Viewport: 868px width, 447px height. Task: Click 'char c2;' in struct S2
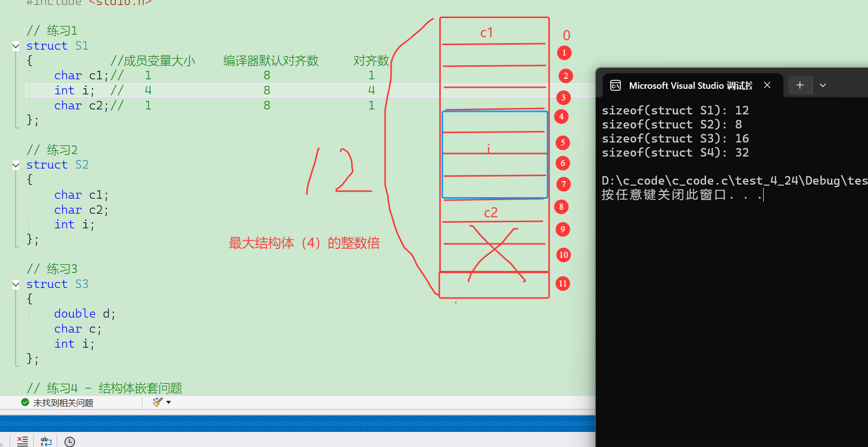pos(81,210)
